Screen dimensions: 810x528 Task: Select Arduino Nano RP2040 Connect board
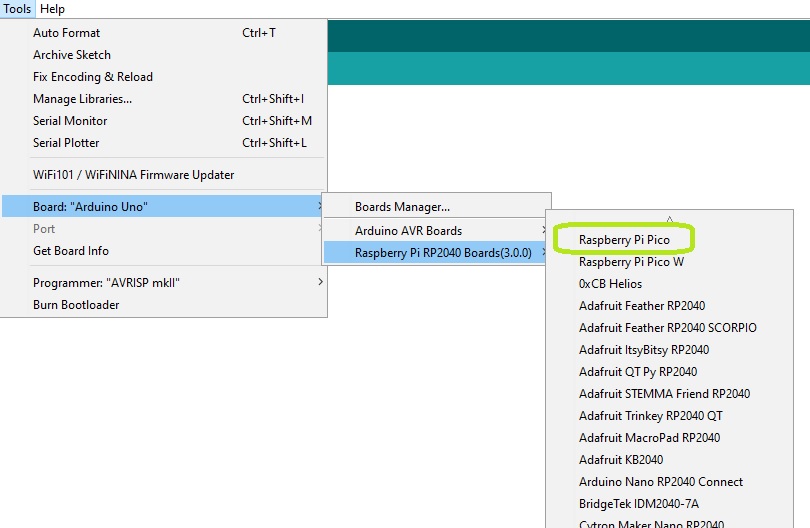pyautogui.click(x=661, y=482)
